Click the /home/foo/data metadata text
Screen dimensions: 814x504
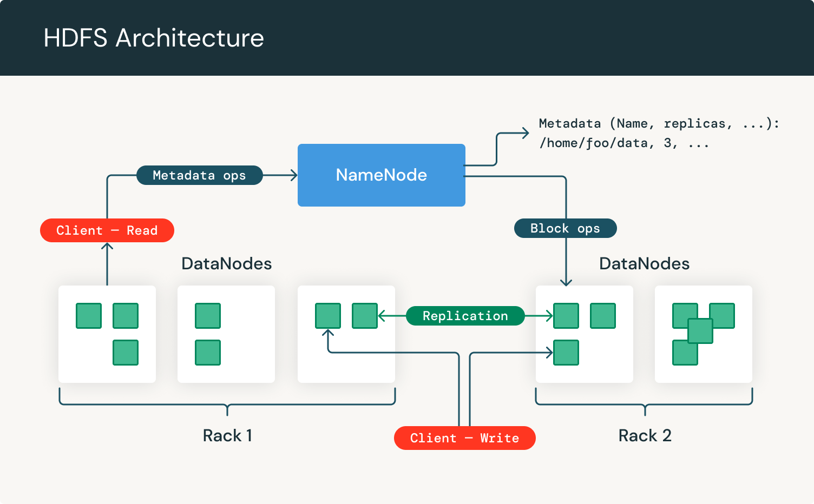click(623, 143)
